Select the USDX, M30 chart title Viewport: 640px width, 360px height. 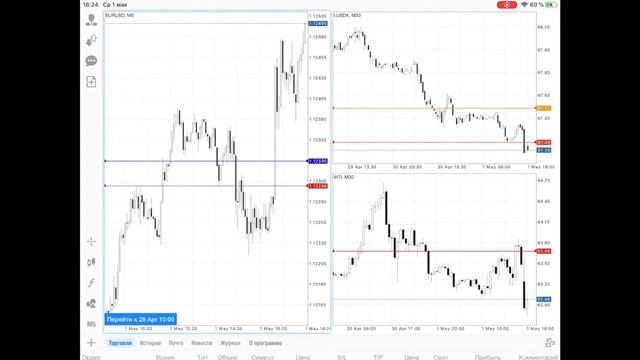coord(347,15)
